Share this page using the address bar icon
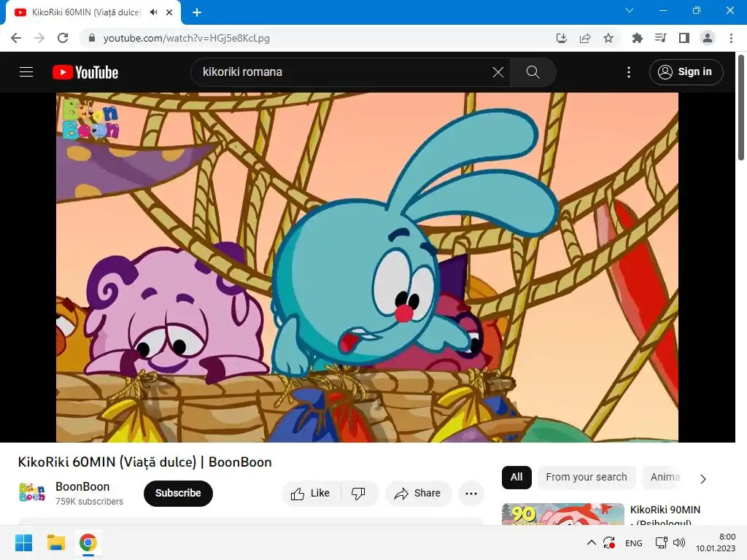 [585, 38]
